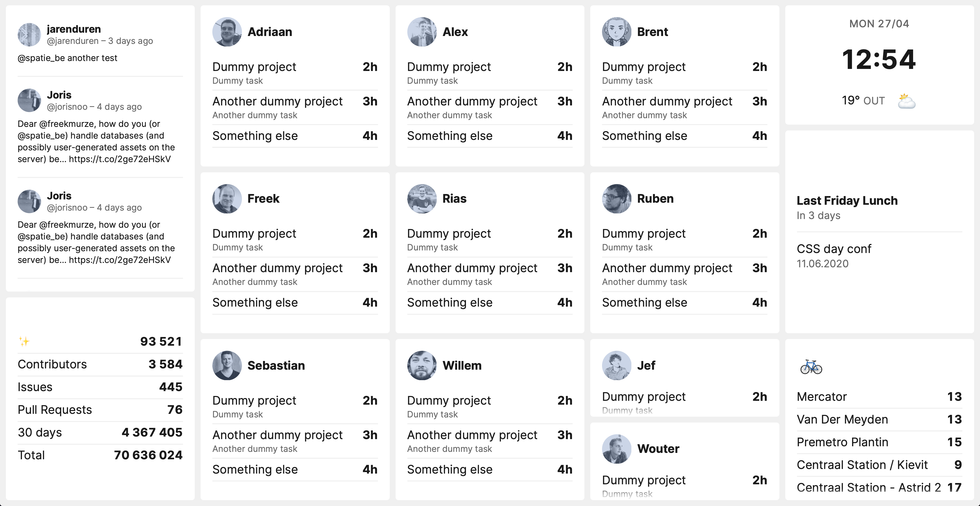Image resolution: width=980 pixels, height=506 pixels.
Task: Click jarenduren's tweet avatar
Action: pyautogui.click(x=29, y=35)
